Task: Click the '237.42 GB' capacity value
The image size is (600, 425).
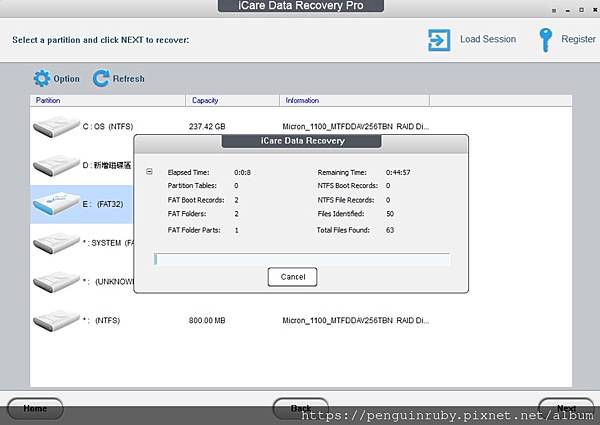Action: pyautogui.click(x=207, y=127)
